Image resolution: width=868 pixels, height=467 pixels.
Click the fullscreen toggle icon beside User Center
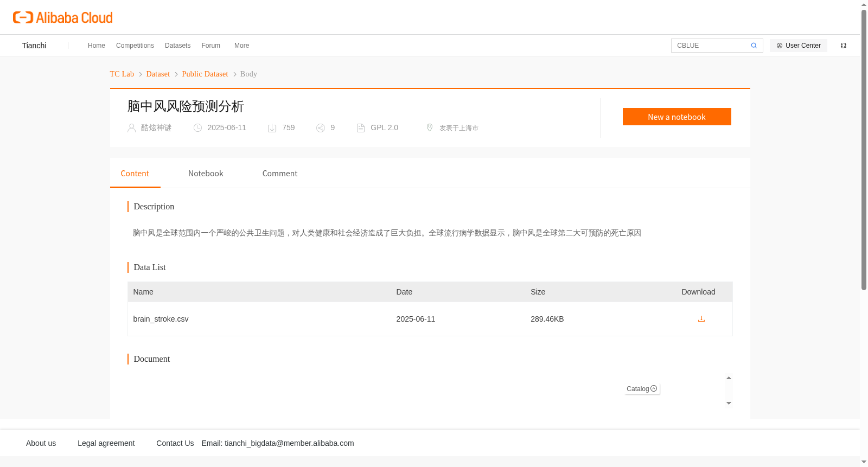click(843, 46)
